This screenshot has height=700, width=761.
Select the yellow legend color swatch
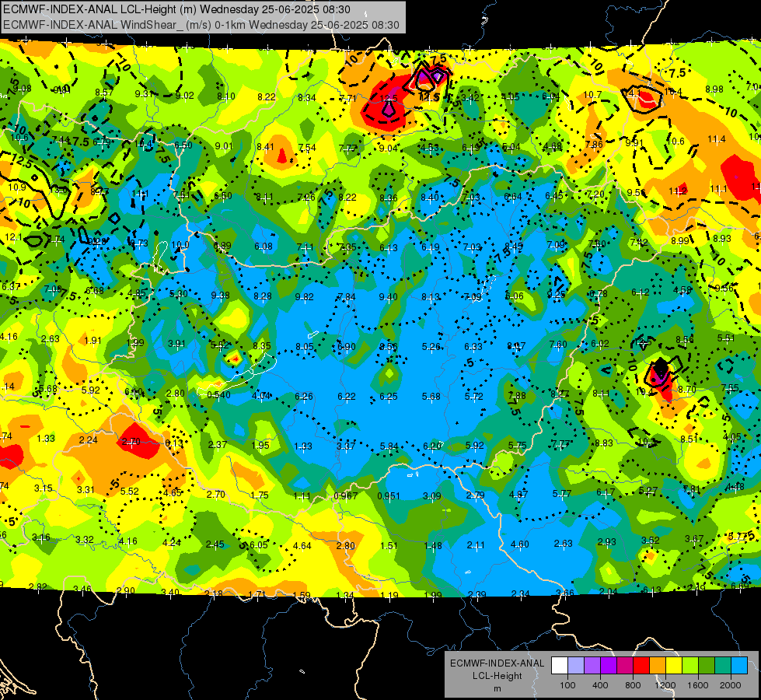click(x=674, y=666)
